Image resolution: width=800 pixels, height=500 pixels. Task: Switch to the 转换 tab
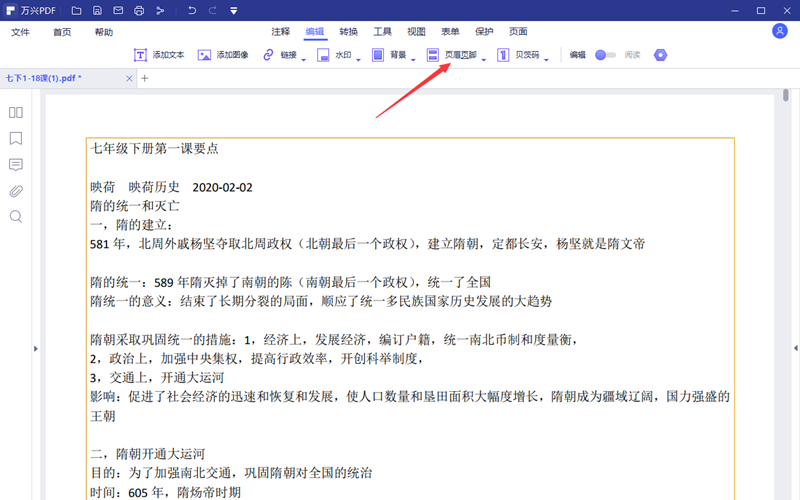(349, 32)
